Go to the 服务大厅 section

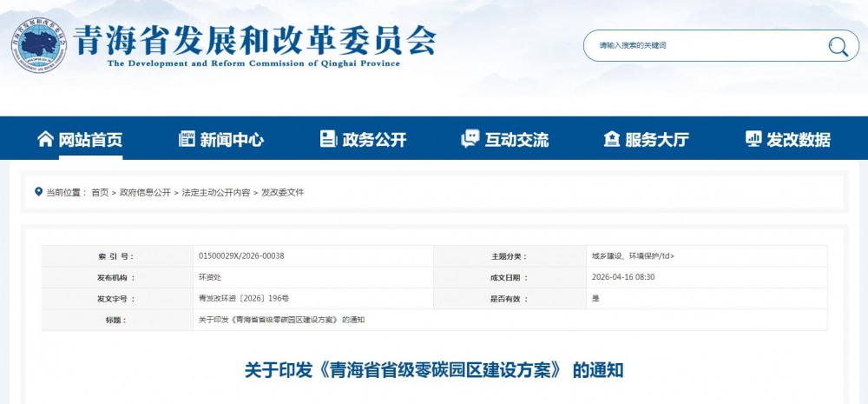pyautogui.click(x=657, y=140)
